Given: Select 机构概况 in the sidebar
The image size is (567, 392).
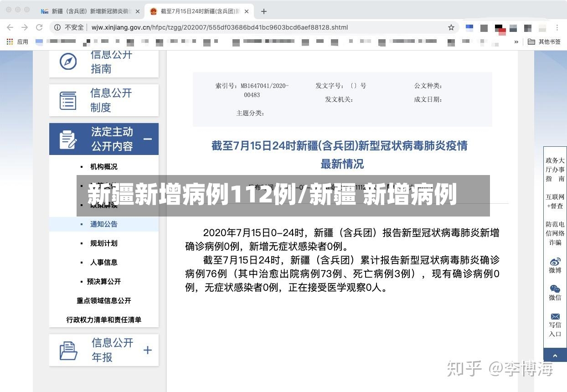Looking at the screenshot, I should [103, 167].
